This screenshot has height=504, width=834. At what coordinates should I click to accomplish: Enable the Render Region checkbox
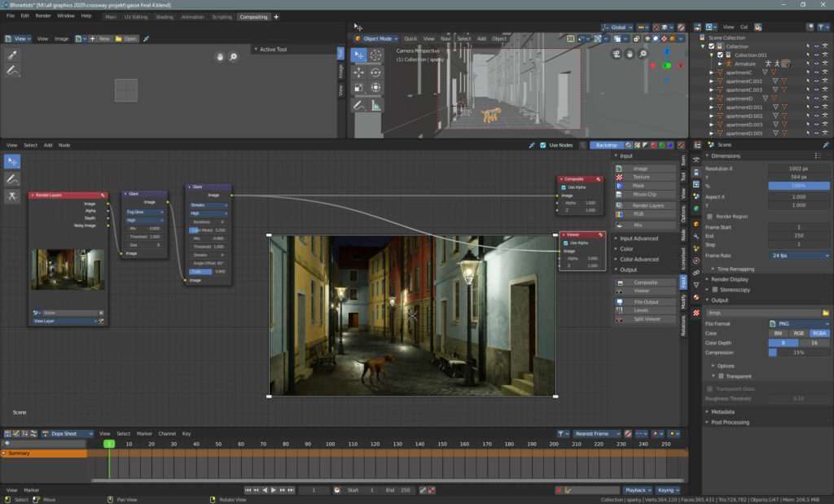pos(709,217)
